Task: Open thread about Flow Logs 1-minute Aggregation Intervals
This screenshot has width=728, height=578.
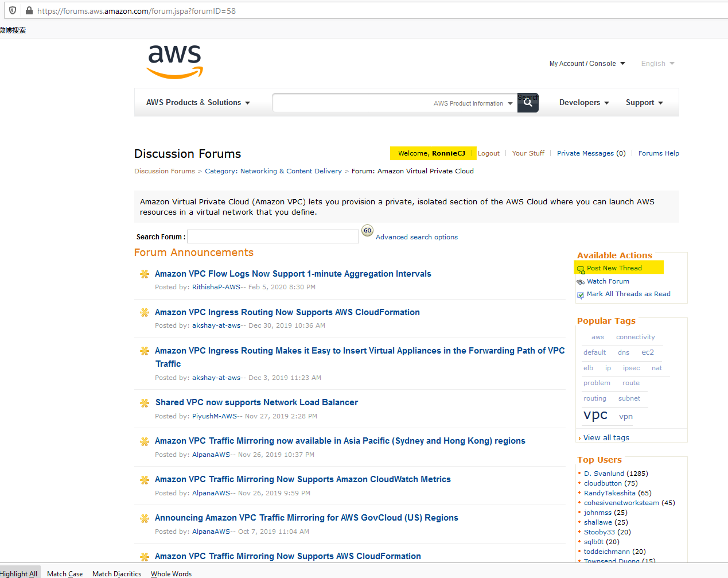Action: (x=293, y=274)
